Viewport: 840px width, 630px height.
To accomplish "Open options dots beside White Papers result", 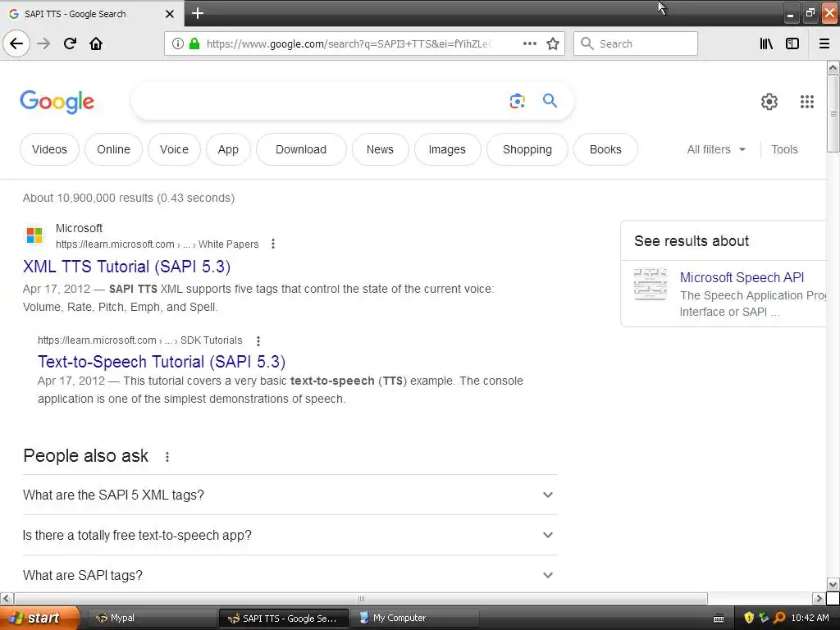I will pyautogui.click(x=272, y=244).
